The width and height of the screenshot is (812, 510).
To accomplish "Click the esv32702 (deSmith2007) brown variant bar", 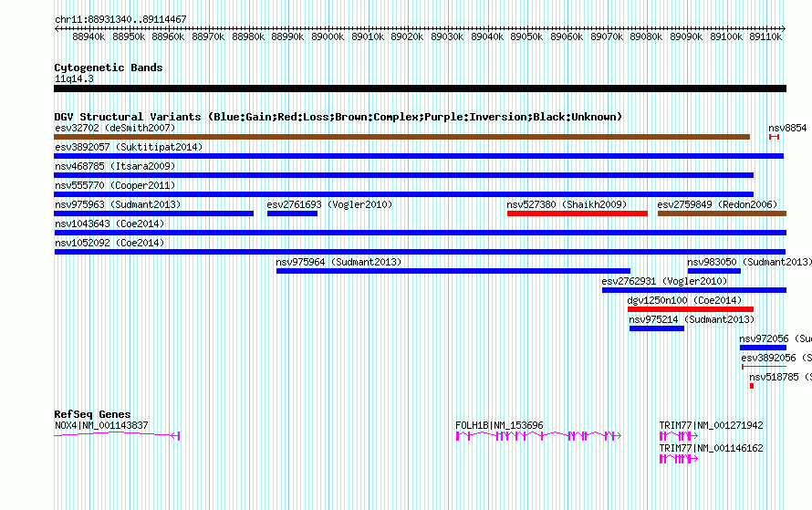I will [401, 137].
